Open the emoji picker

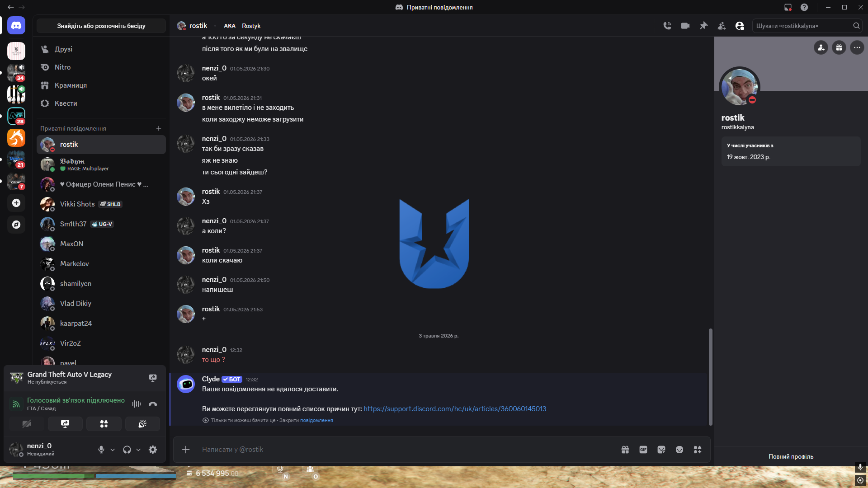coord(679,450)
